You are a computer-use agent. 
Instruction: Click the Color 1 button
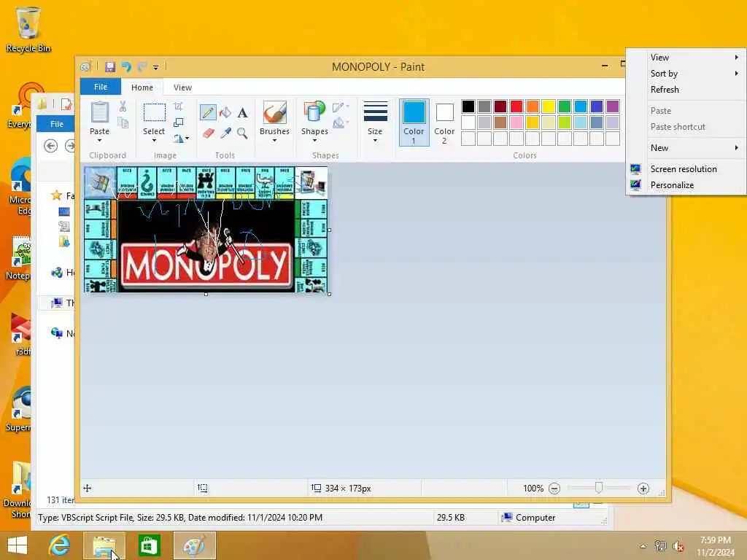(414, 122)
